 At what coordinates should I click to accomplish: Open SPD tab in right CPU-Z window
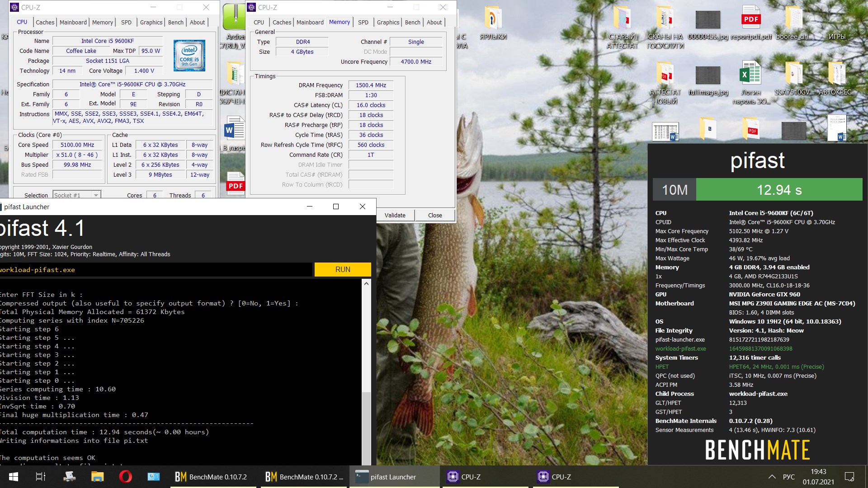[363, 22]
